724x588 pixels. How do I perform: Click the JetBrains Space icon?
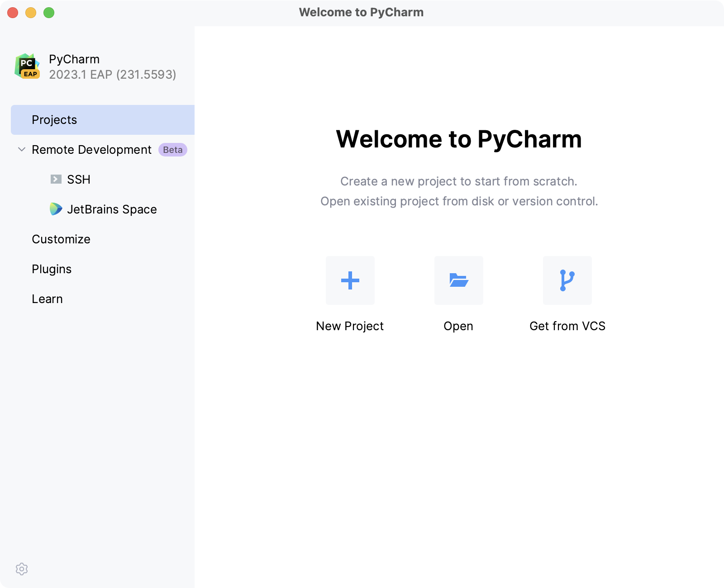pos(56,209)
